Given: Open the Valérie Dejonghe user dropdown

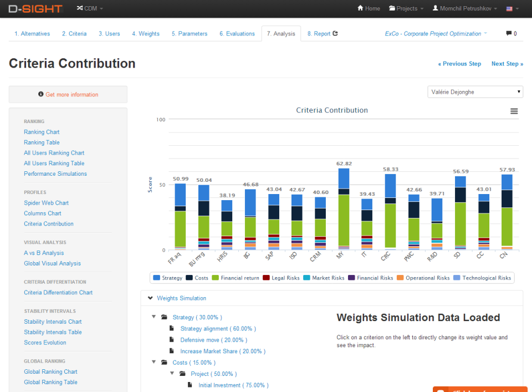Looking at the screenshot, I should click(x=475, y=91).
